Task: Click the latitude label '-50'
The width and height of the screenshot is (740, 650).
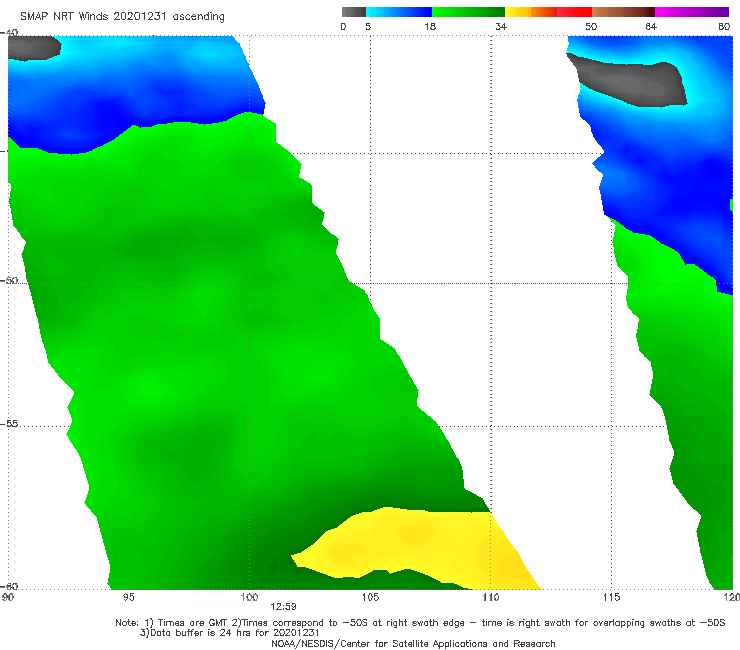Action: point(9,280)
